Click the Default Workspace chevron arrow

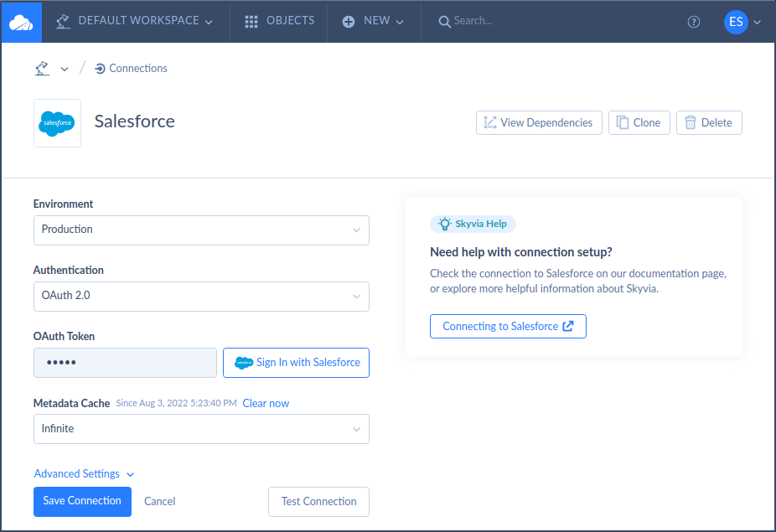click(x=209, y=23)
